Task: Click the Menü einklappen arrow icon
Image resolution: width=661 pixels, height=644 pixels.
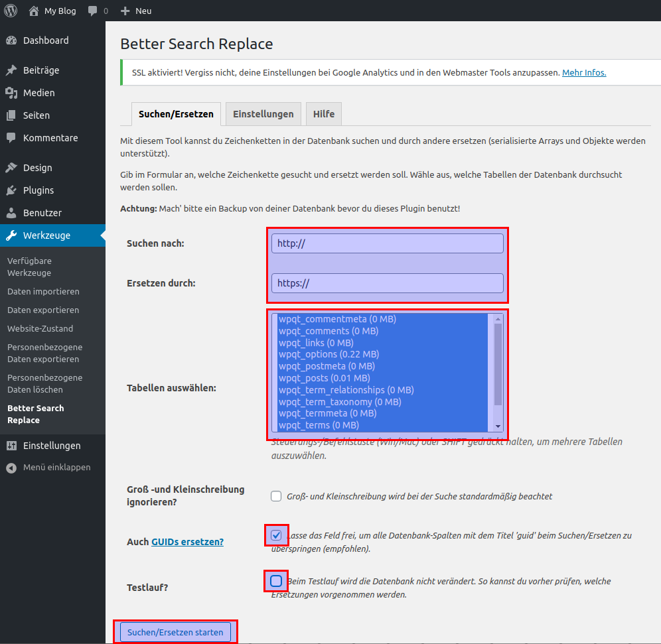Action: click(11, 468)
